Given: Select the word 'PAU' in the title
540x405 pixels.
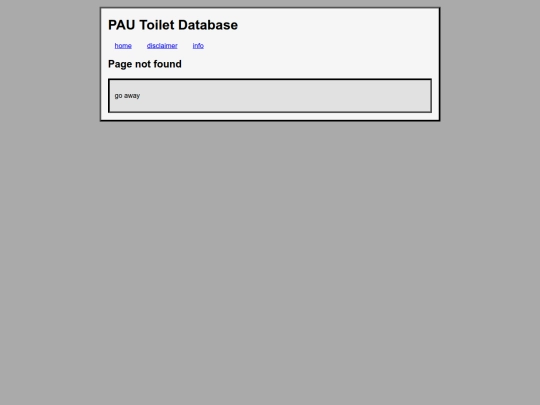Looking at the screenshot, I should [x=122, y=25].
